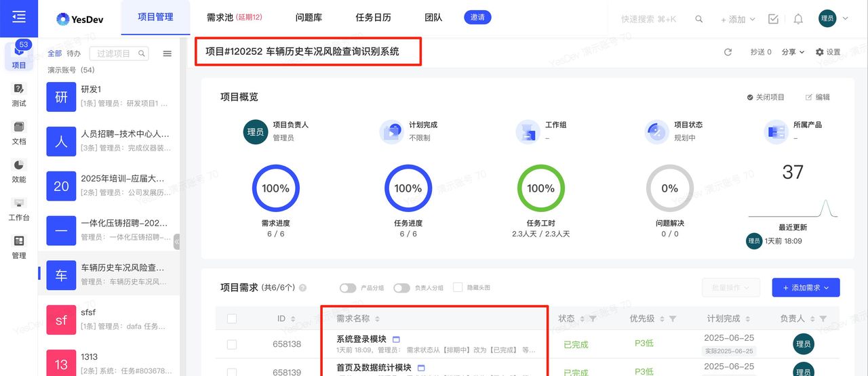Switch to the 项目管理 tab

pyautogui.click(x=155, y=18)
